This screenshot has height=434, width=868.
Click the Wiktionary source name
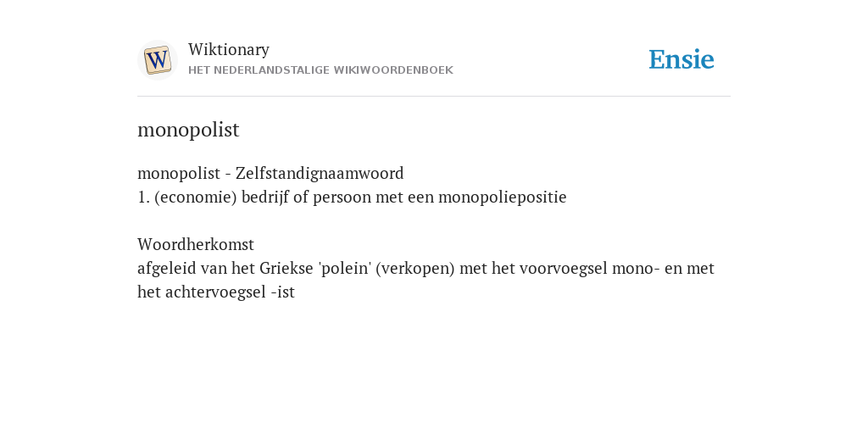[229, 49]
